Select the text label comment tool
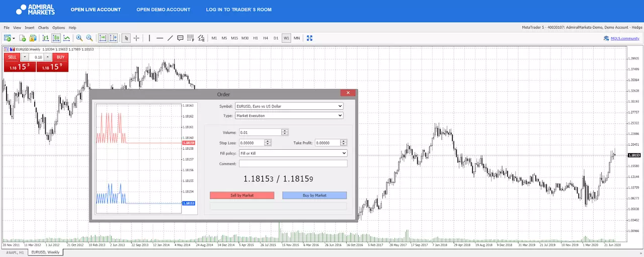This screenshot has height=257, width=644. coord(180,38)
